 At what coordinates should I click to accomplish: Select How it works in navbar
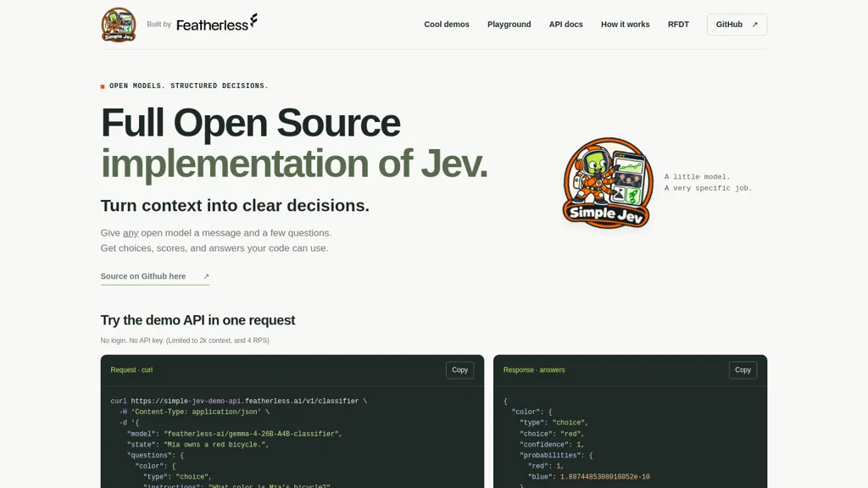pos(625,25)
